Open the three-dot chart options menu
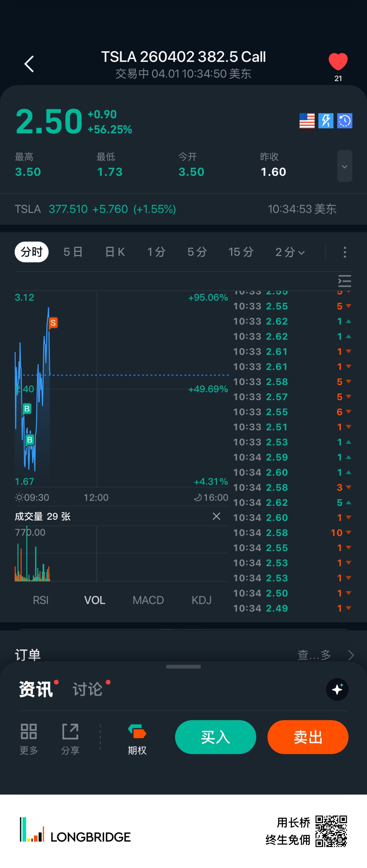This screenshot has height=868, width=367. (344, 252)
